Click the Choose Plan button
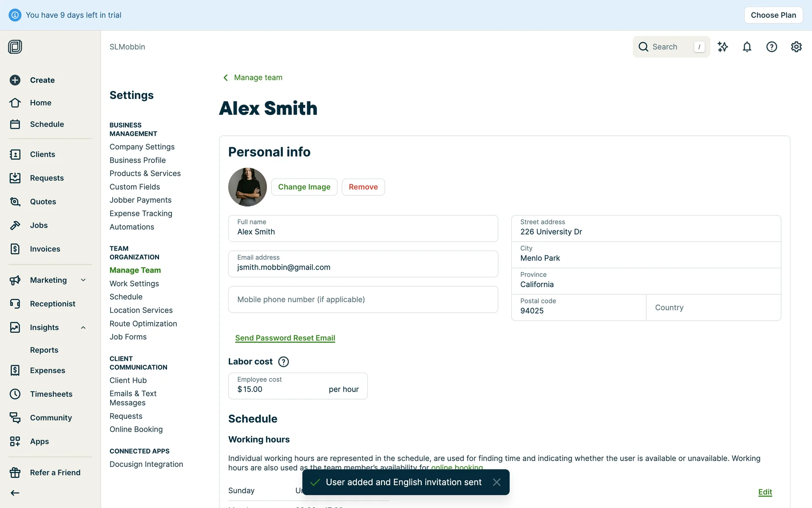The width and height of the screenshot is (812, 508). (x=773, y=15)
